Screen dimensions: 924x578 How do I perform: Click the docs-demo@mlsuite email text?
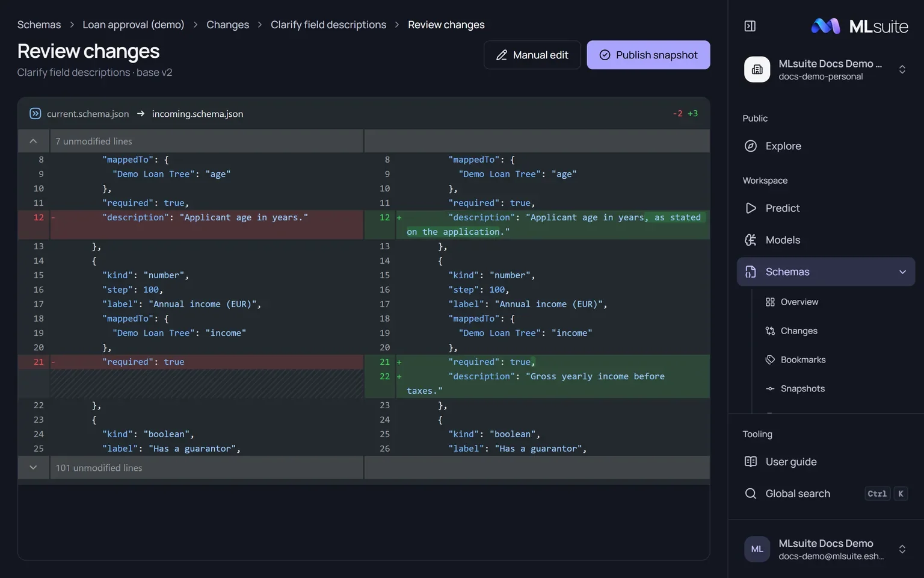tap(831, 556)
